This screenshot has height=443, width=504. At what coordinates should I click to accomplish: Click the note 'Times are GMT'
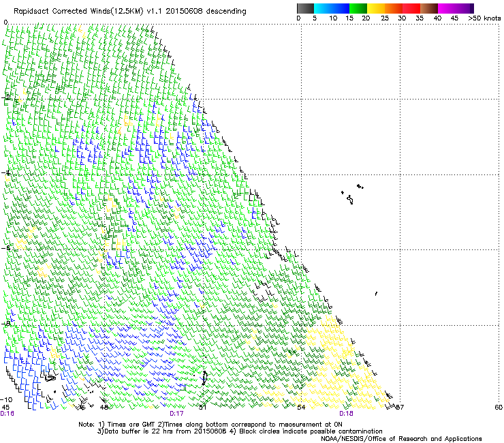(131, 425)
